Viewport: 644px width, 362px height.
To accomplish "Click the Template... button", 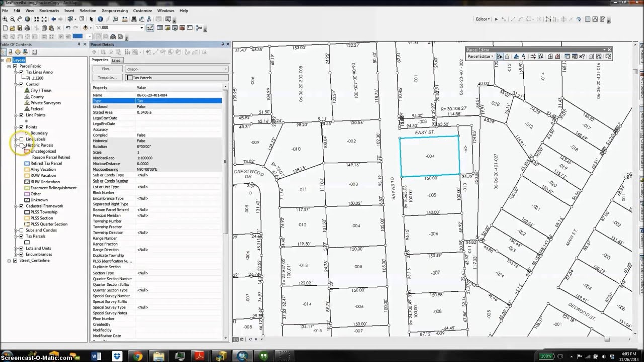I will pos(107,78).
